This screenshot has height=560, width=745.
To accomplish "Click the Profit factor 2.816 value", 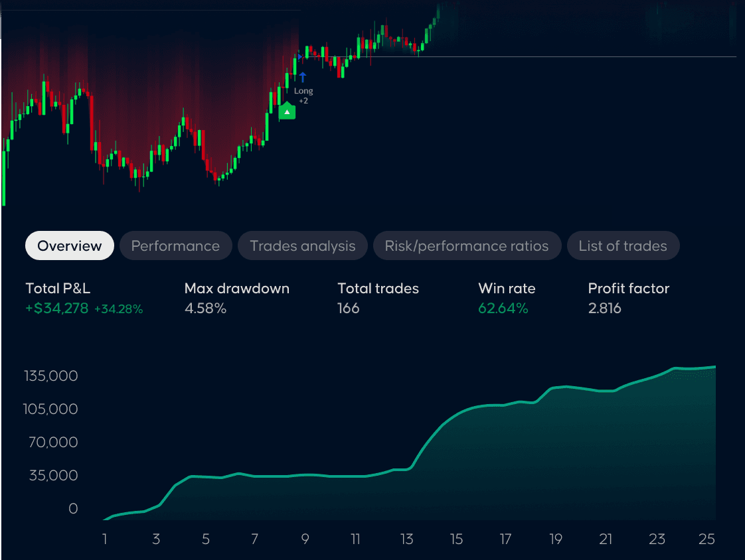I will click(604, 308).
